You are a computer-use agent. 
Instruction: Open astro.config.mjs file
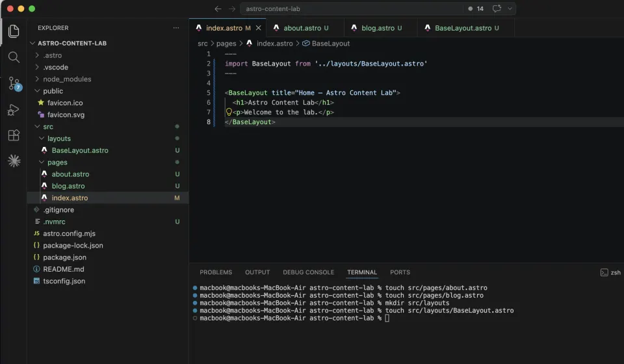(69, 233)
